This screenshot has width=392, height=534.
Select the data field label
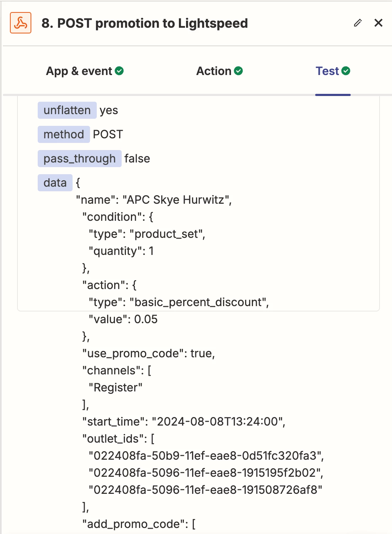(x=55, y=183)
